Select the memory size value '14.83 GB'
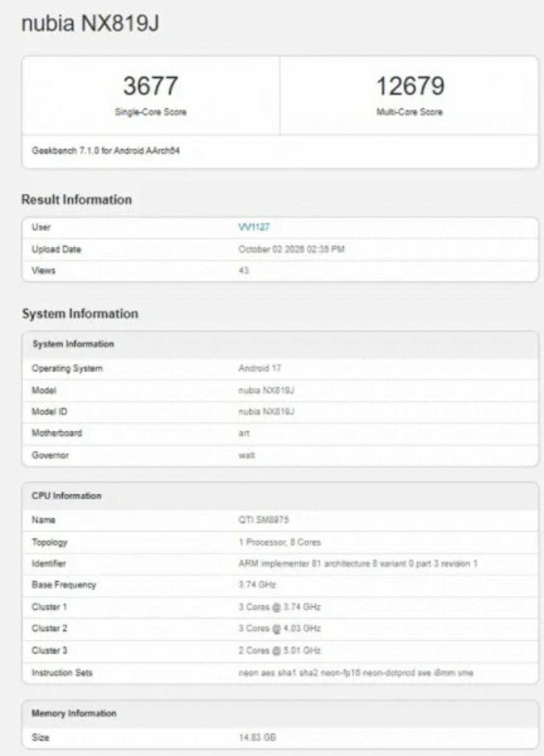The image size is (544, 756). click(257, 737)
